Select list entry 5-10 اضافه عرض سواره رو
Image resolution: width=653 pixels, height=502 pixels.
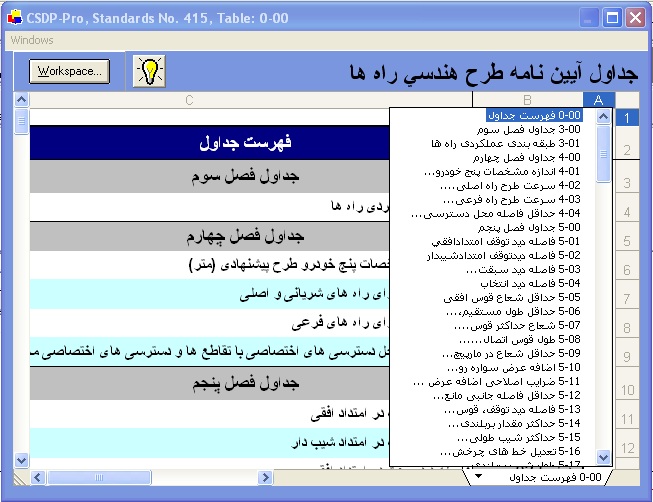coord(514,368)
